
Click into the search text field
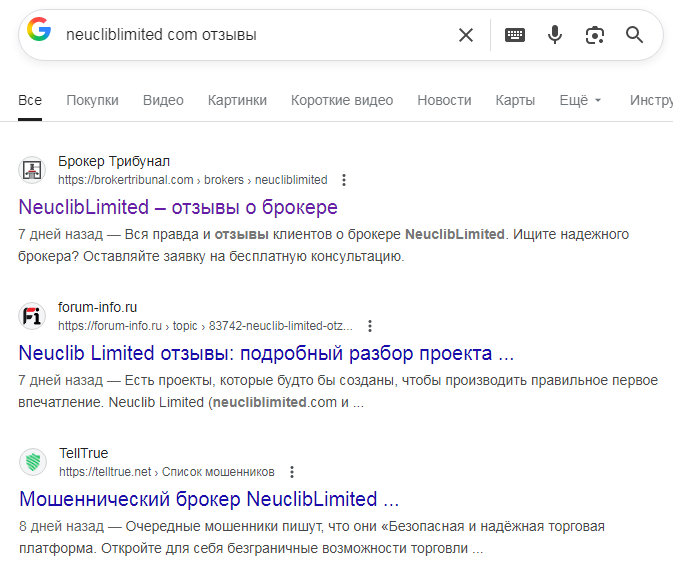pyautogui.click(x=250, y=35)
